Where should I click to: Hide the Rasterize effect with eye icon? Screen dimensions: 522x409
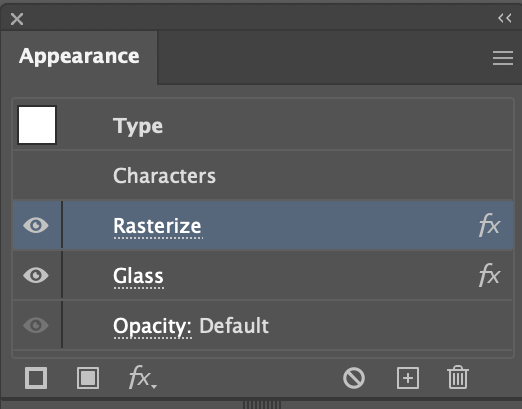(36, 225)
